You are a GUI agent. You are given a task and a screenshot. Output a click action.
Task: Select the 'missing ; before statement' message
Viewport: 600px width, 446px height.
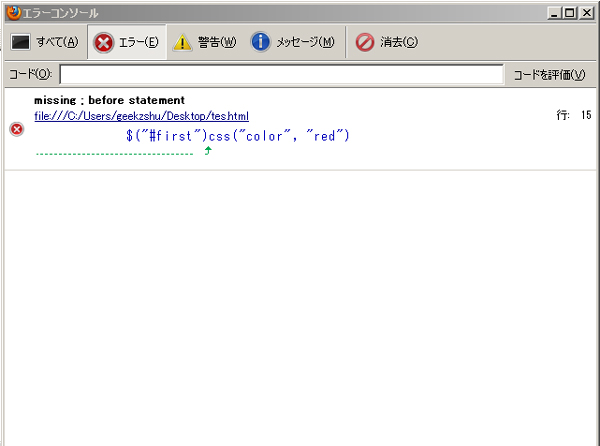click(109, 100)
